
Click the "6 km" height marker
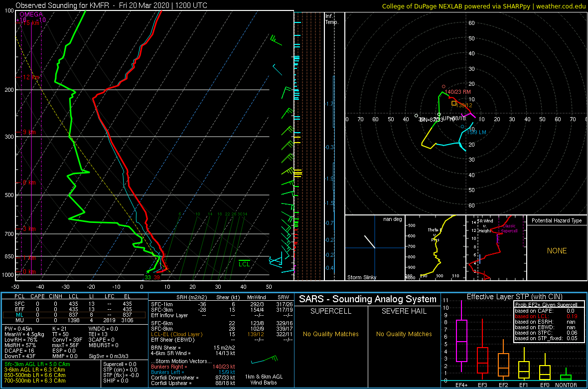[x=29, y=183]
